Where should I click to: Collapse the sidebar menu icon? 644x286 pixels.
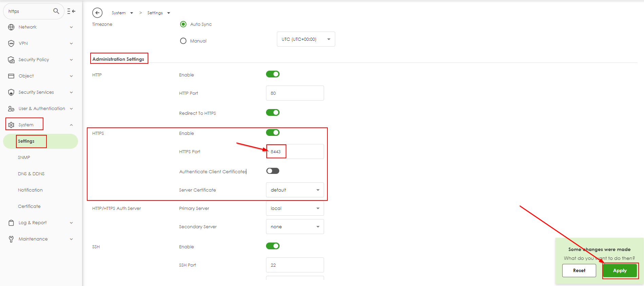(x=71, y=11)
